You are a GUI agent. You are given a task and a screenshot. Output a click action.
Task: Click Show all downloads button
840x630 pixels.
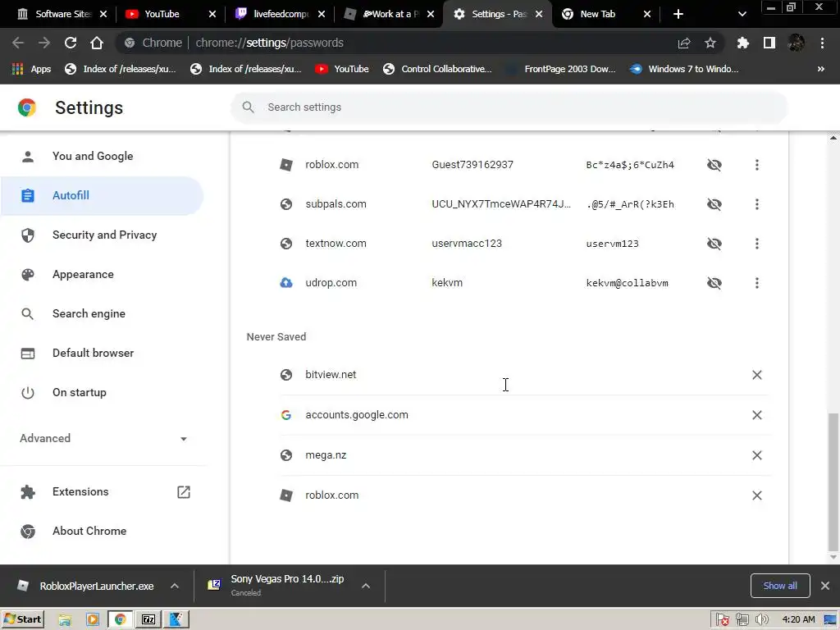tap(780, 586)
